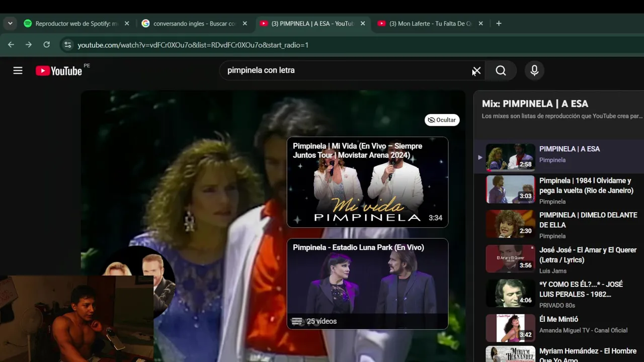Reload the page with refresh icon

coord(46,45)
